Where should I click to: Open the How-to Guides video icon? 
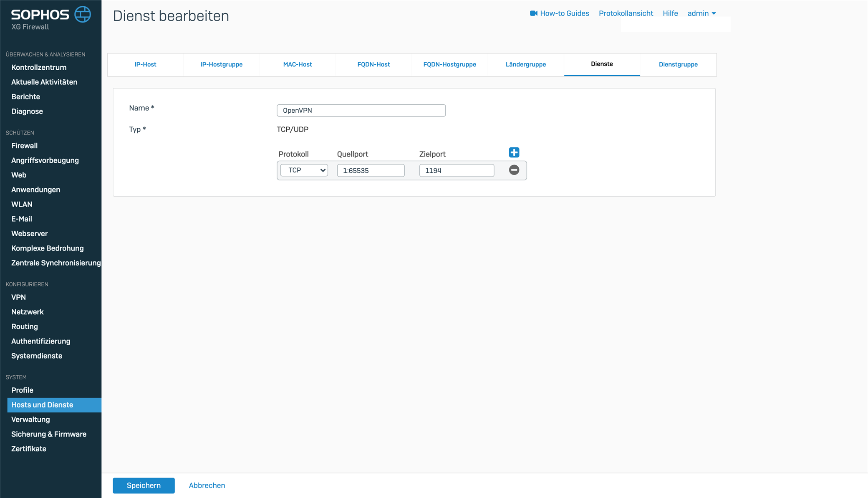click(533, 13)
